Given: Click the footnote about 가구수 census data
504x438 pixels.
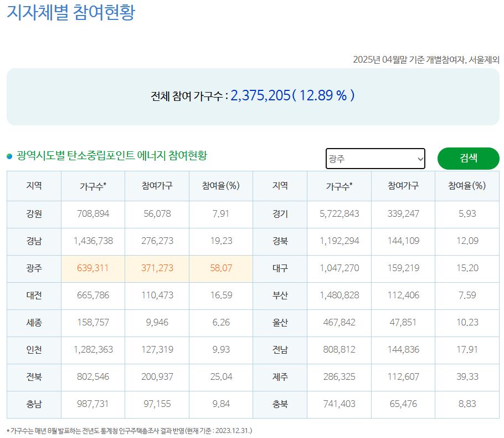Looking at the screenshot, I should pyautogui.click(x=130, y=430).
